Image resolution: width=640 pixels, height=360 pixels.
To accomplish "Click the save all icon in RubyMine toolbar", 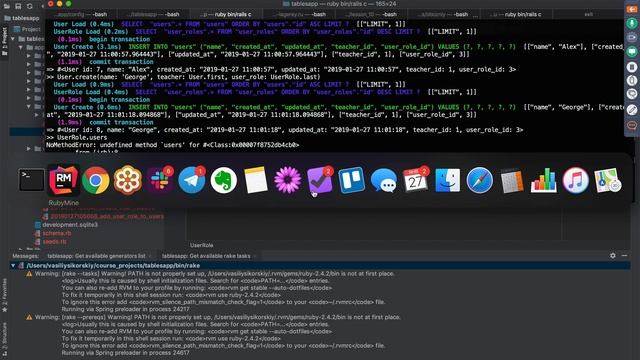I will (18, 6).
